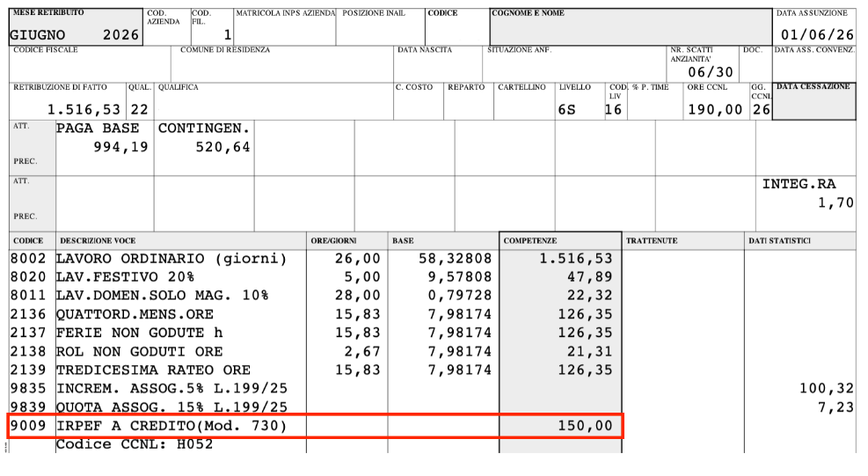Select hours value 28,00
Screen dimensions: 868x476
(358, 296)
